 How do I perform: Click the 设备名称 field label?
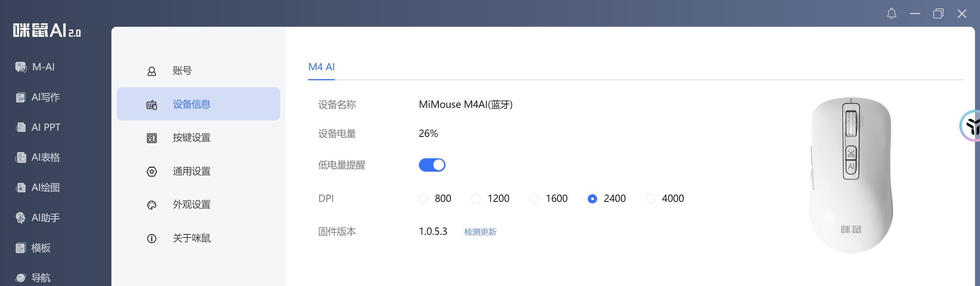pos(337,104)
